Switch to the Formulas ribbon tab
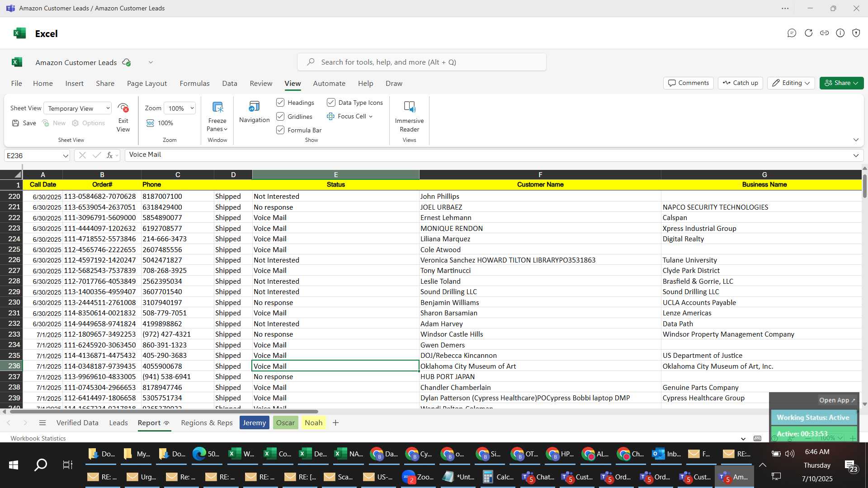 [x=194, y=84]
